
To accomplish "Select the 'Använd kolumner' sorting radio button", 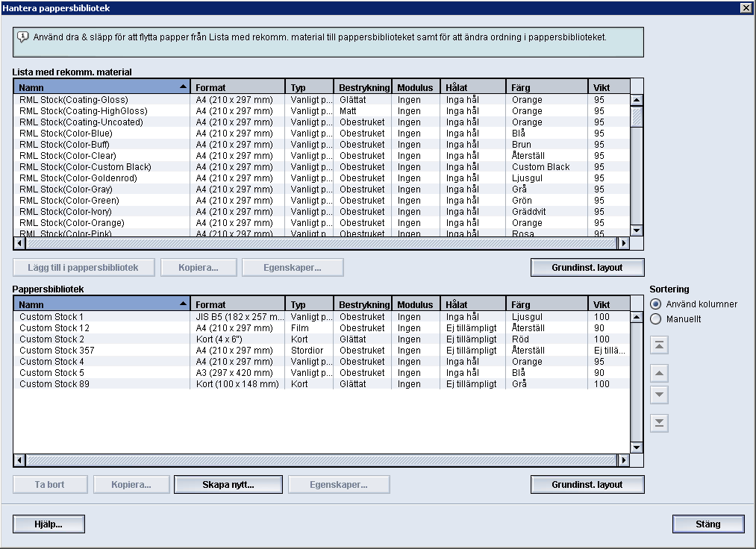I will click(x=655, y=304).
